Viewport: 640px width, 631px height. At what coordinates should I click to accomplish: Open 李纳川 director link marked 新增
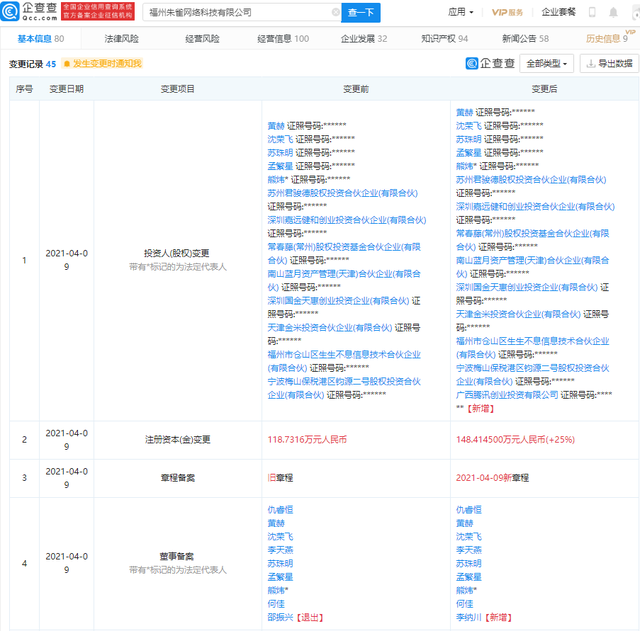point(469,618)
